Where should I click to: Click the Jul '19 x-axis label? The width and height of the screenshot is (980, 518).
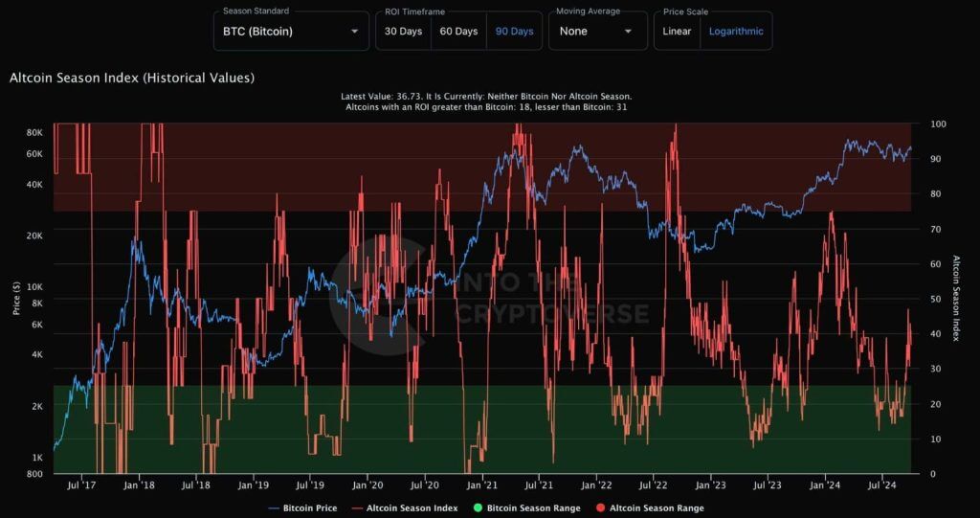[310, 484]
